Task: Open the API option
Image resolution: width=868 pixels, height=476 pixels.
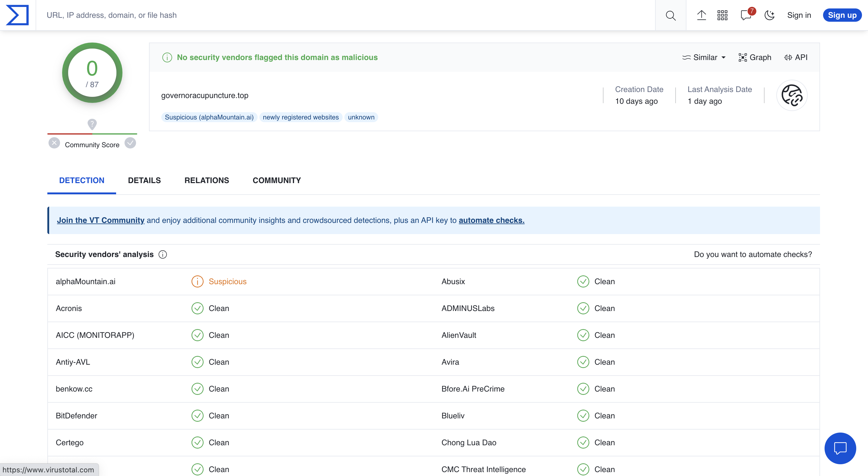Action: coord(796,57)
